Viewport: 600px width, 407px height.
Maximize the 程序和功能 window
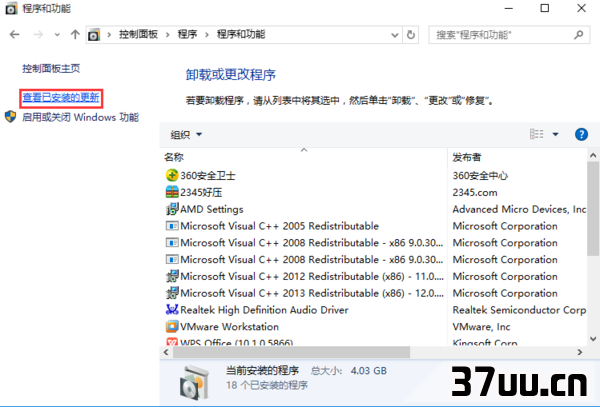click(x=545, y=8)
